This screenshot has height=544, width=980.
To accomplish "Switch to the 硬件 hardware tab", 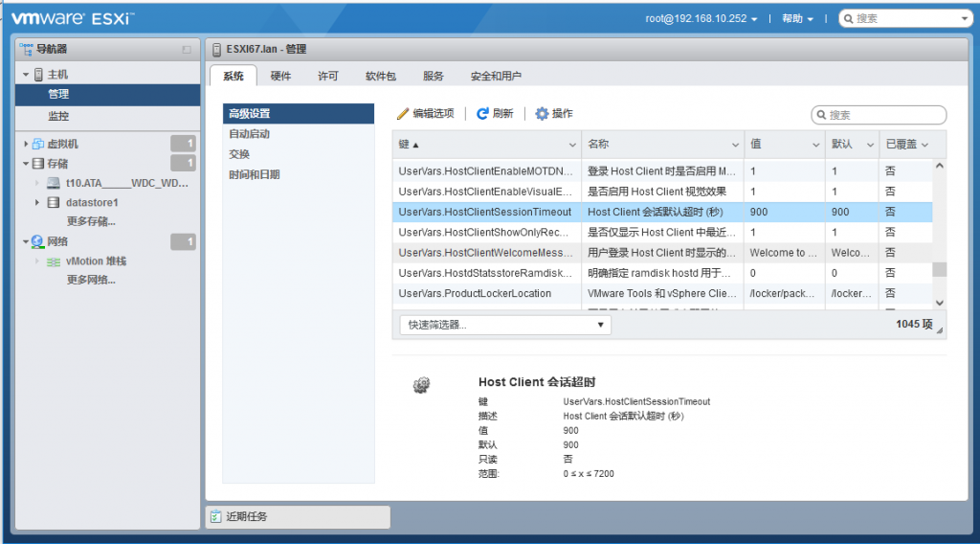I will 280,76.
